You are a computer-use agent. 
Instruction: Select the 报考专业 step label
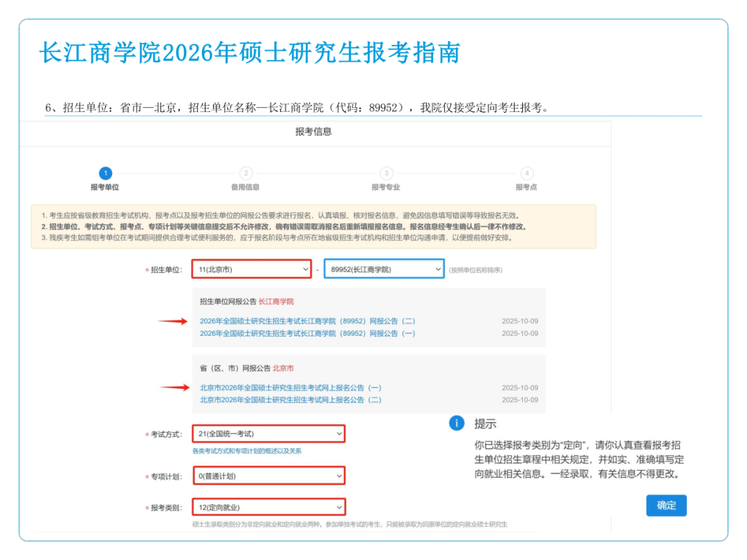coord(386,187)
